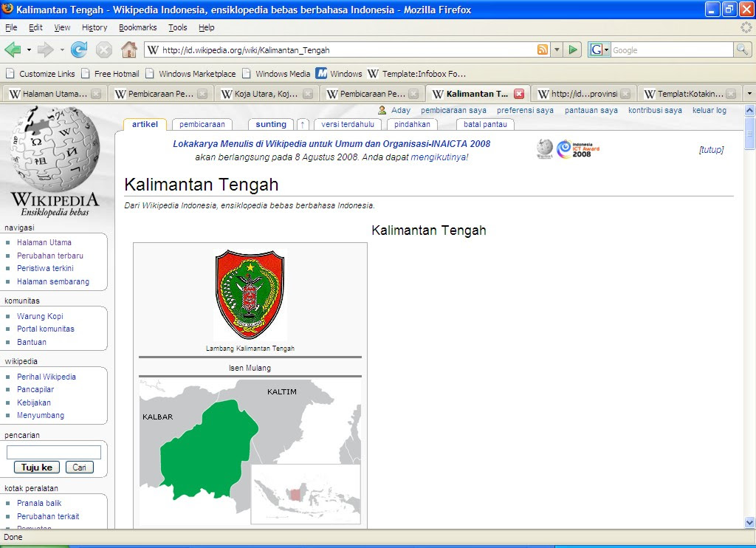Open the Pranala balik toolbox link
This screenshot has height=548, width=756.
(x=39, y=503)
